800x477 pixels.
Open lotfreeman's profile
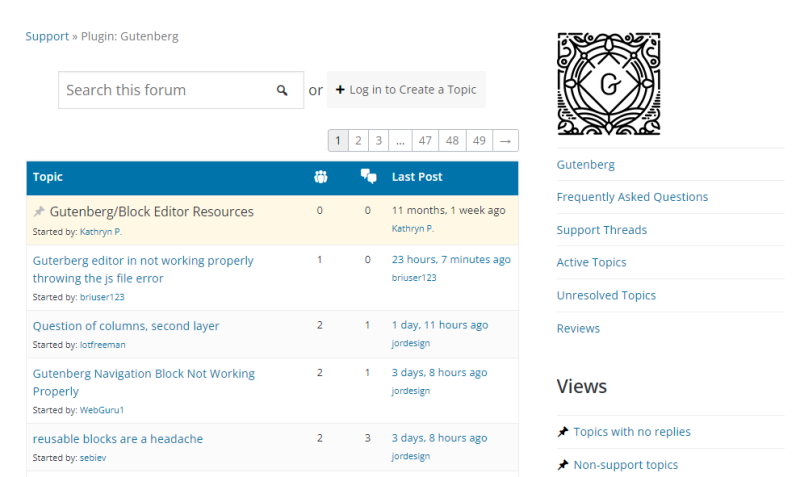pyautogui.click(x=103, y=345)
